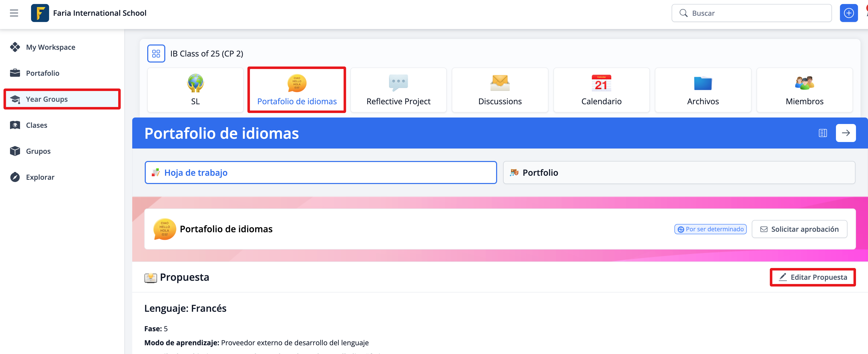The height and width of the screenshot is (354, 868).
Task: Click the Faria International School logo
Action: point(40,13)
